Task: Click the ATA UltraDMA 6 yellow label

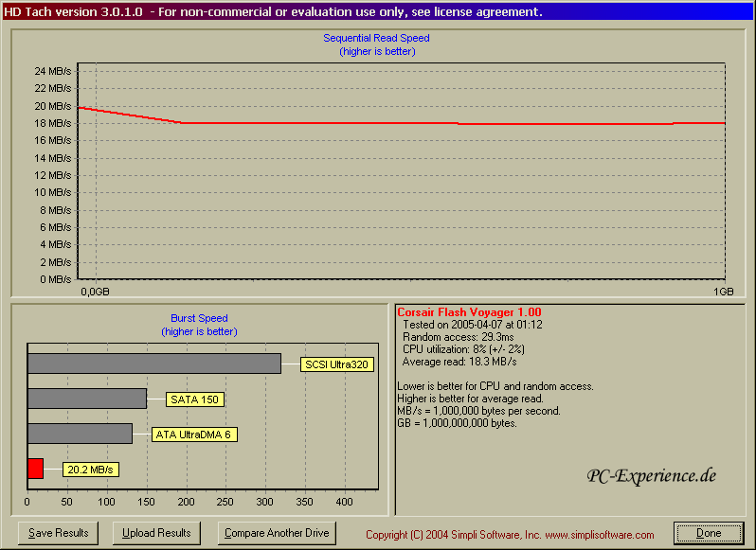Action: pyautogui.click(x=194, y=435)
